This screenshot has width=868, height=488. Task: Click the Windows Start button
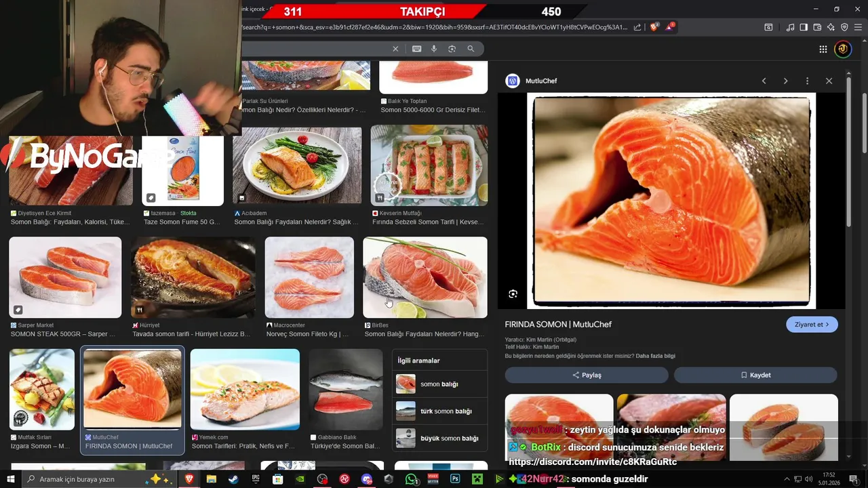10,479
